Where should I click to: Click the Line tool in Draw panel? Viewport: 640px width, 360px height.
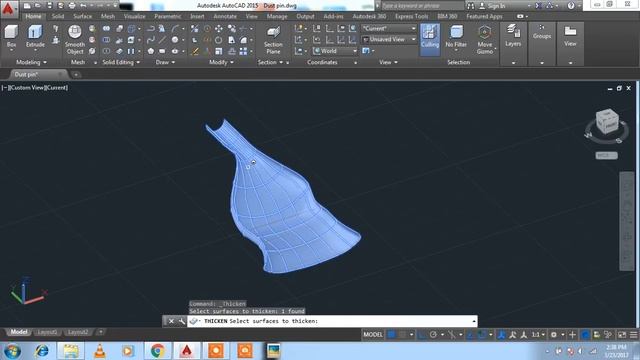click(162, 40)
